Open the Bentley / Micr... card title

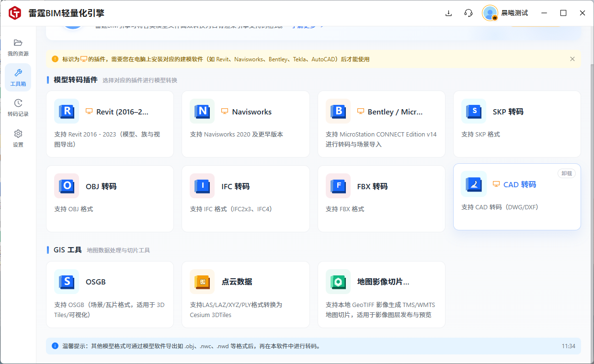coord(395,112)
